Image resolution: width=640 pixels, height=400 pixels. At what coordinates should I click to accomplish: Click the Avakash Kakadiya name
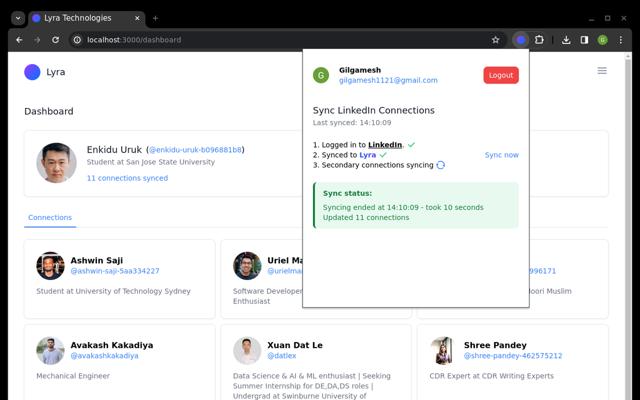tap(112, 345)
